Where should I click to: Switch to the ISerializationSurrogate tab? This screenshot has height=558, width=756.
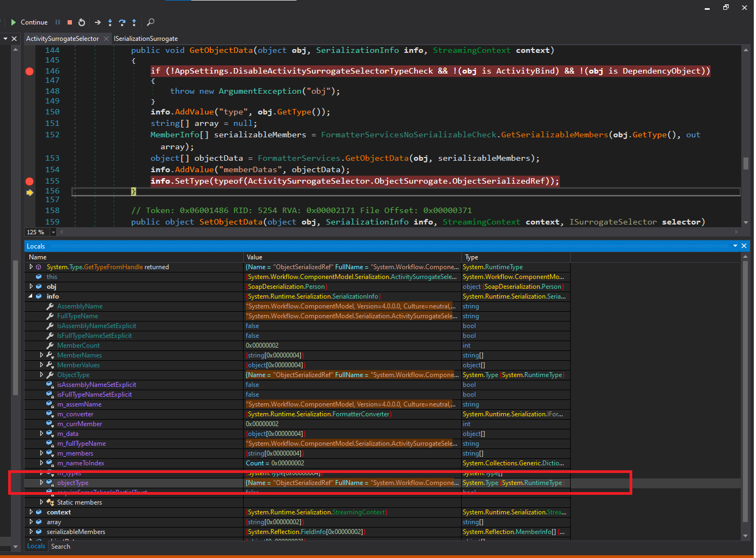click(146, 39)
